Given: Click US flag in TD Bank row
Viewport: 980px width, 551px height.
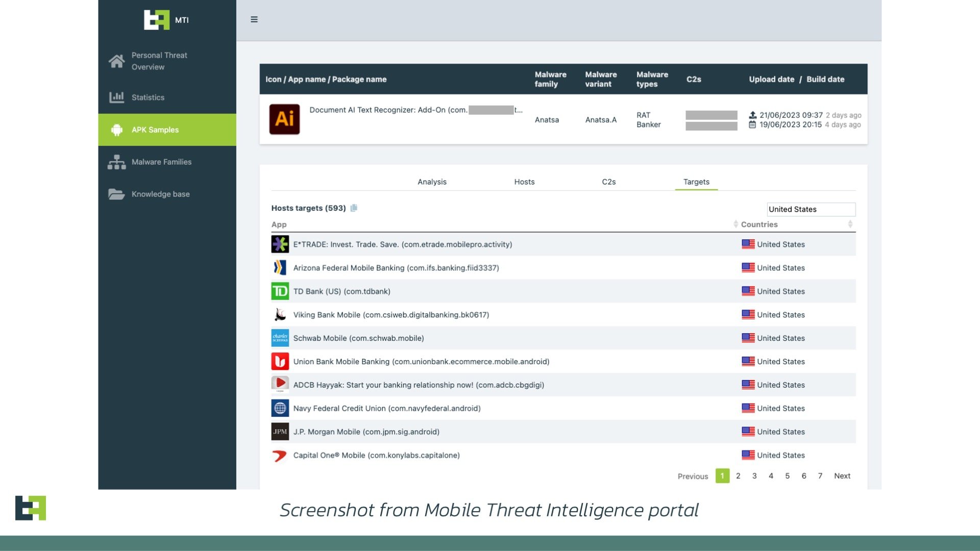Looking at the screenshot, I should [x=748, y=291].
